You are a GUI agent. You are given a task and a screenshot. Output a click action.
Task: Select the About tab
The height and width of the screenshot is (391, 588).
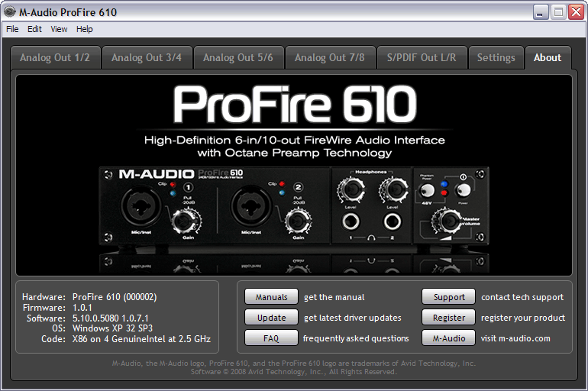548,58
